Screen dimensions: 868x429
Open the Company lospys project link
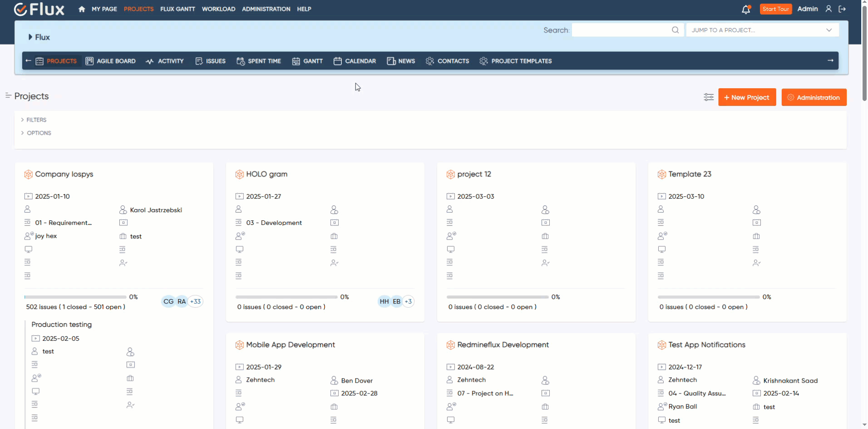tap(64, 174)
